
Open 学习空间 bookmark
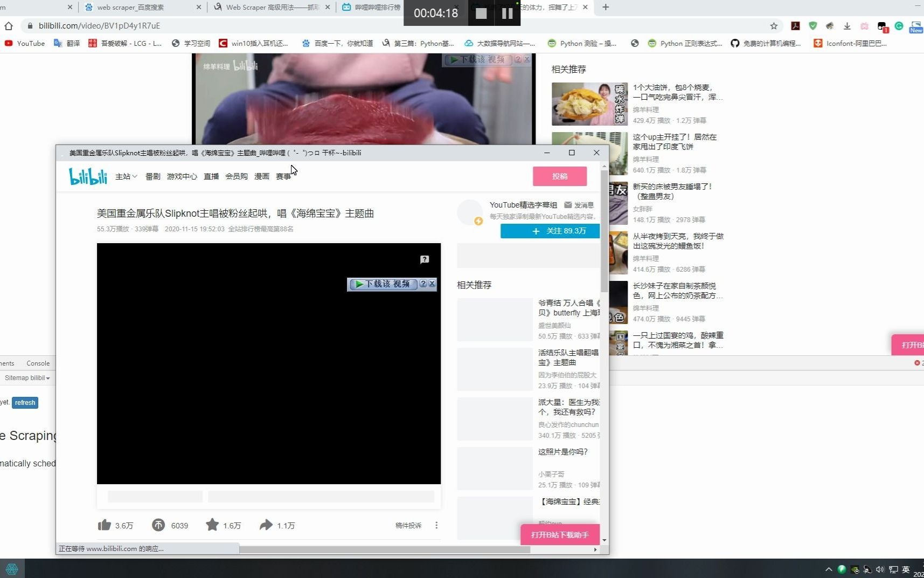(191, 43)
